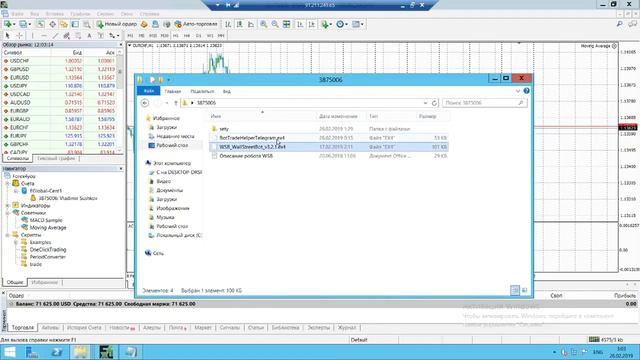Click the Market Watch vertical scrollbar
This screenshot has height=360, width=640.
coord(120,101)
